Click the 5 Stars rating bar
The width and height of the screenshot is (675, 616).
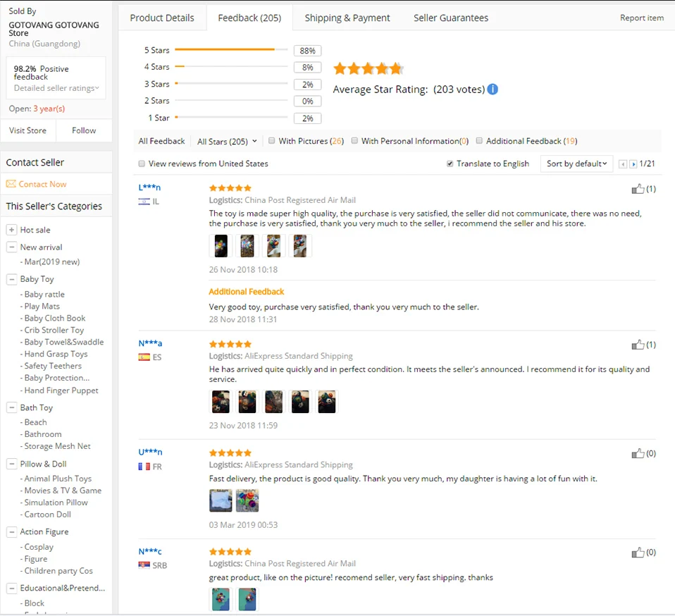coord(231,50)
